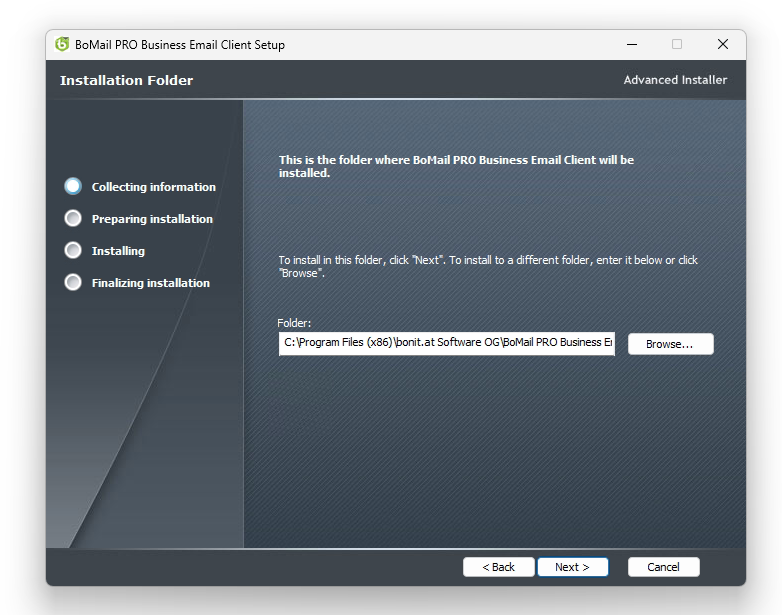Click the Finalizing installation step label

tap(151, 283)
